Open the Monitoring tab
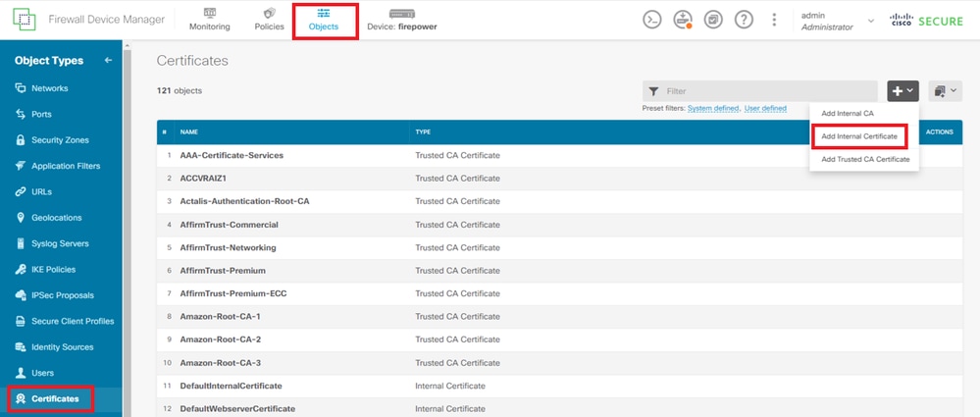980x417 pixels. coord(209,20)
